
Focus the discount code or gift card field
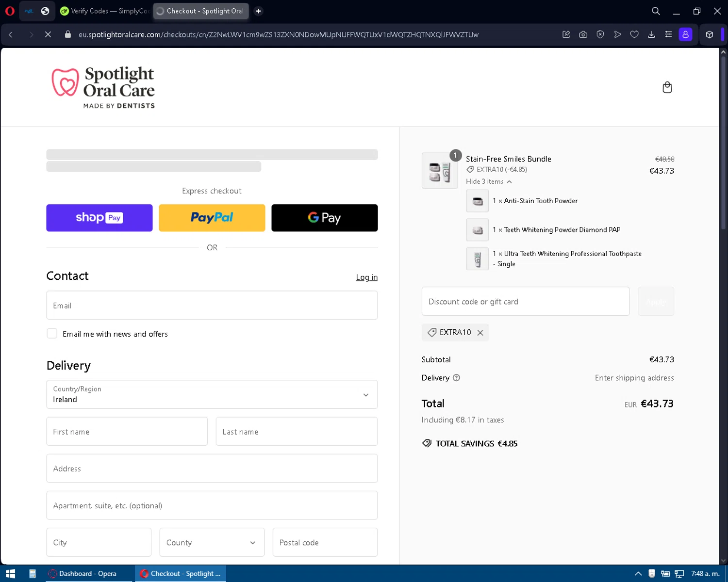coord(526,301)
